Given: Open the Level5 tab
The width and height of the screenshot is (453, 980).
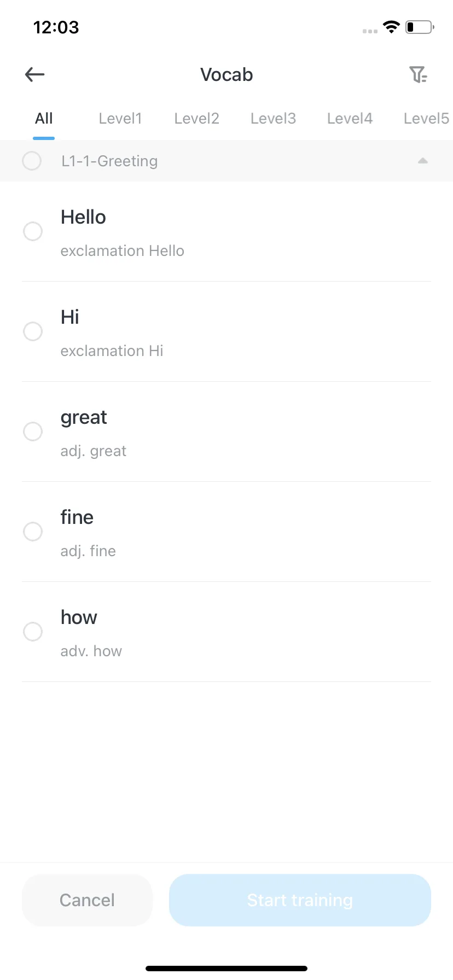Looking at the screenshot, I should click(x=427, y=119).
